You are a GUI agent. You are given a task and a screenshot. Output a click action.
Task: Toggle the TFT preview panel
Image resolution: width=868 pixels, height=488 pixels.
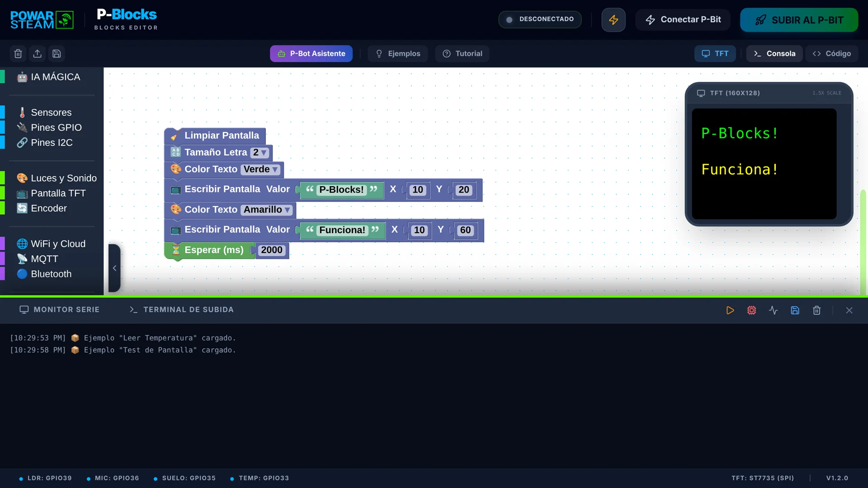(715, 54)
